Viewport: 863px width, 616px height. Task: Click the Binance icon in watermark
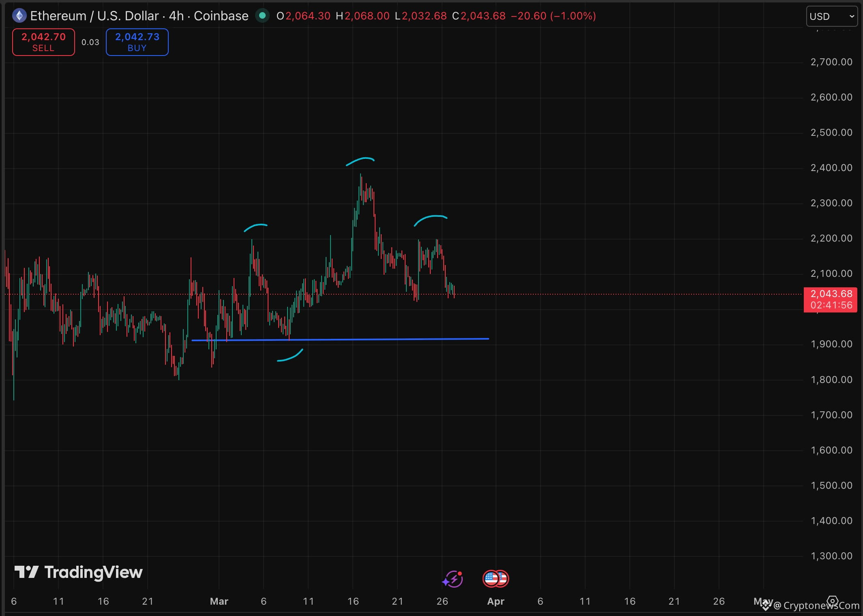coord(765,605)
